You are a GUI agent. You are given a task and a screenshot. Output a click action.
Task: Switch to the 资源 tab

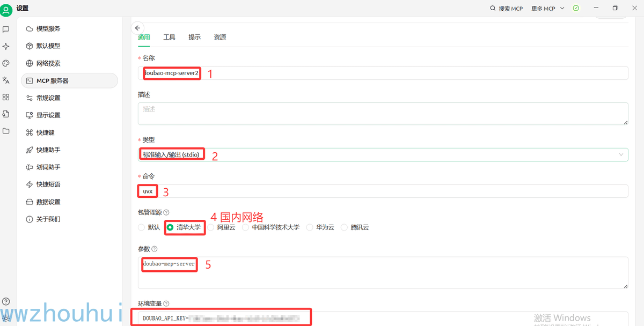tap(220, 38)
